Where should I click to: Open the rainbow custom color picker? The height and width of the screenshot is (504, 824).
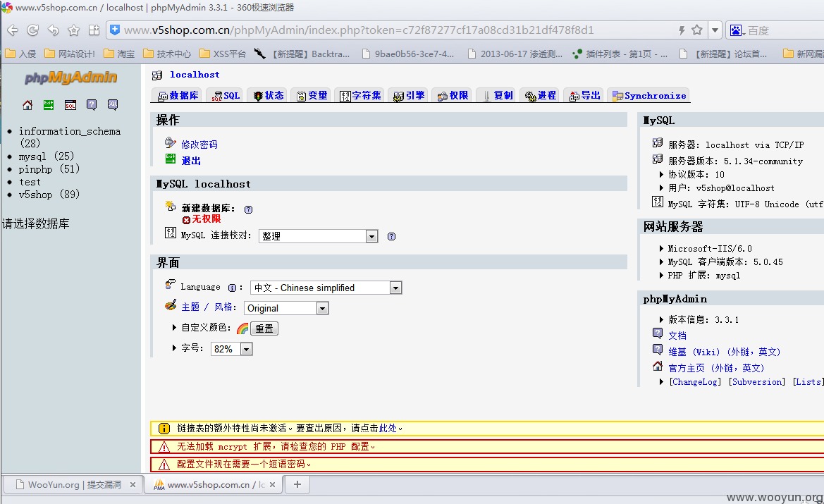(242, 328)
